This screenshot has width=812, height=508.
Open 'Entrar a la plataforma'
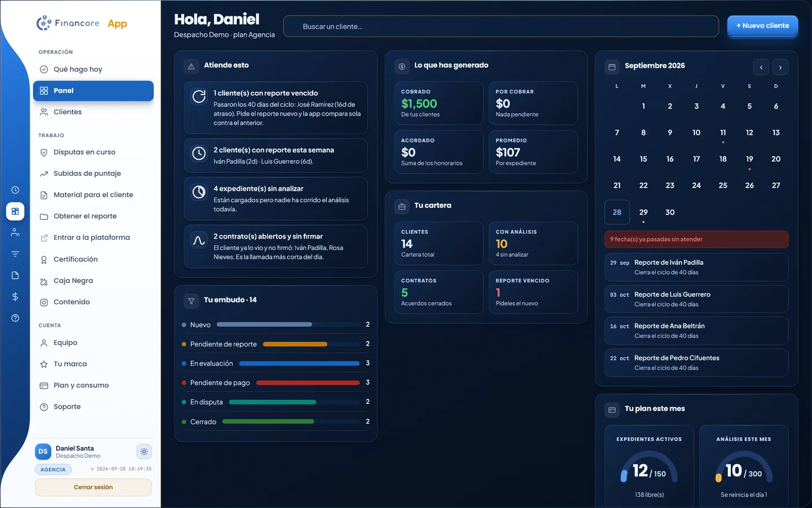tap(93, 237)
